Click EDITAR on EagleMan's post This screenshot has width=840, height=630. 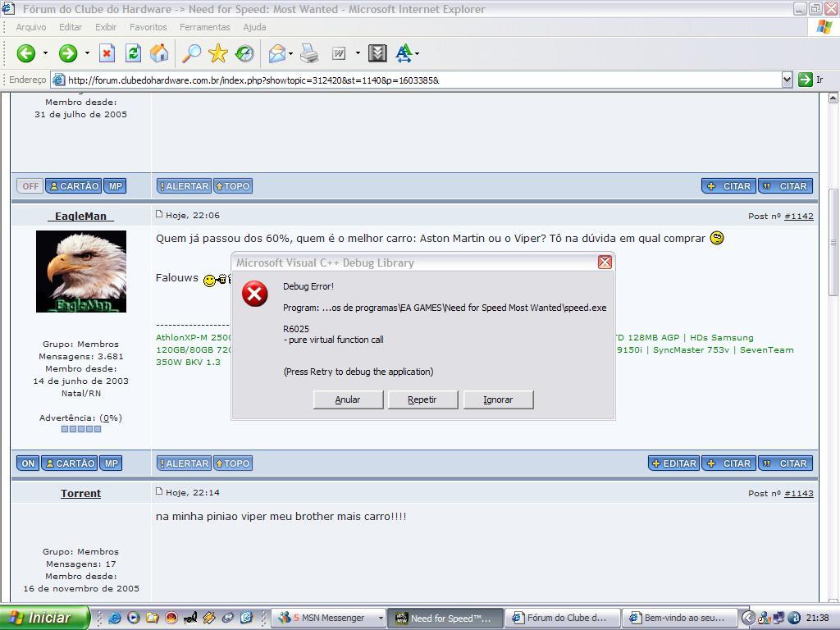pyautogui.click(x=674, y=463)
